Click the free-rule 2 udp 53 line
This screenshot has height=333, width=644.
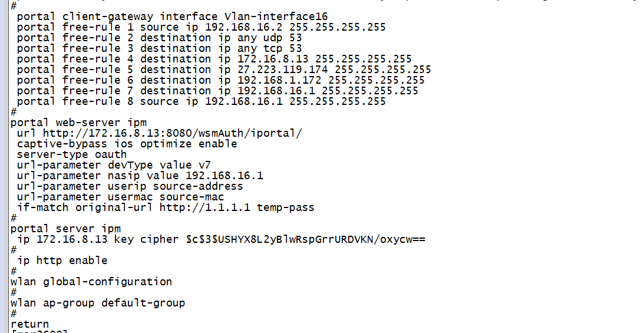pos(159,38)
